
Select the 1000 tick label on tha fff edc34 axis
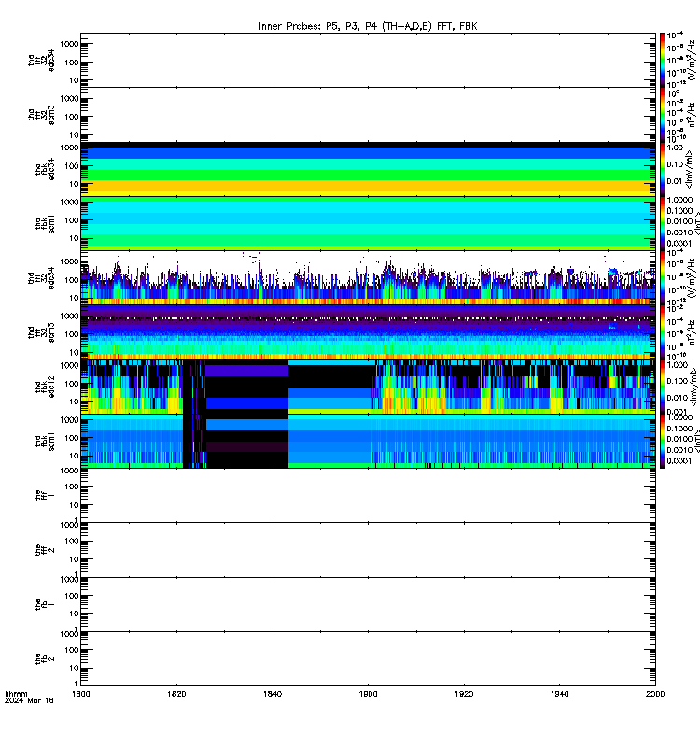(69, 44)
